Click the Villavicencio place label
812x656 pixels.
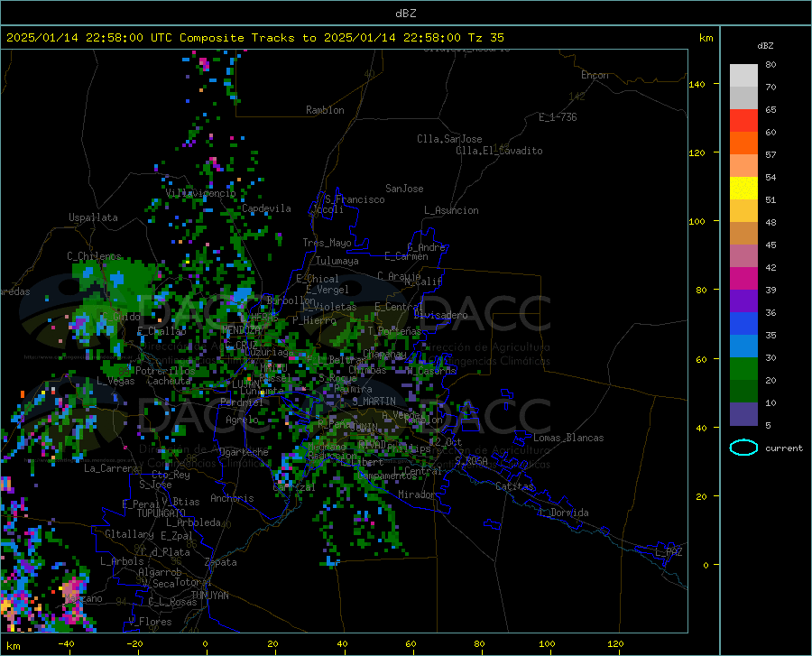tap(201, 193)
